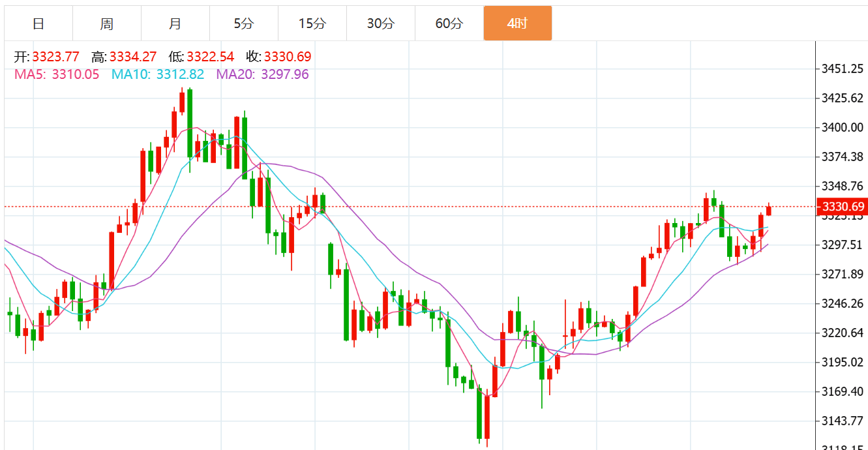Click the red current price tag on axis
868x450 pixels.
(843, 207)
